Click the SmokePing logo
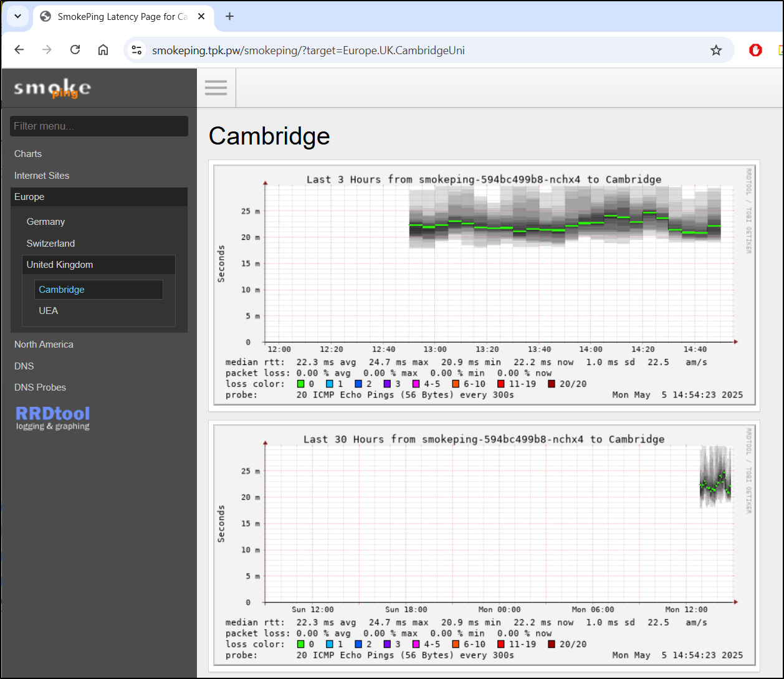Image resolution: width=784 pixels, height=679 pixels. click(x=52, y=88)
